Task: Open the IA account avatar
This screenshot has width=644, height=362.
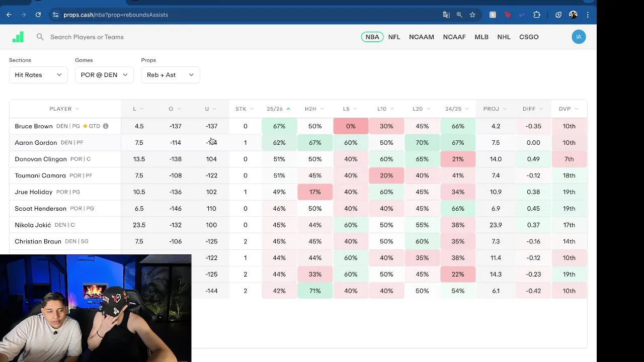Action: tap(579, 37)
